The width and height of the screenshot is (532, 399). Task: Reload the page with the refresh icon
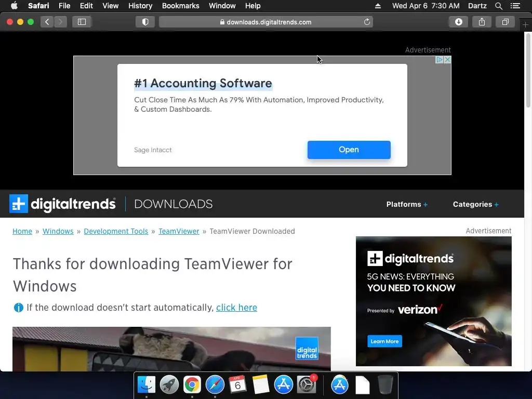click(367, 22)
